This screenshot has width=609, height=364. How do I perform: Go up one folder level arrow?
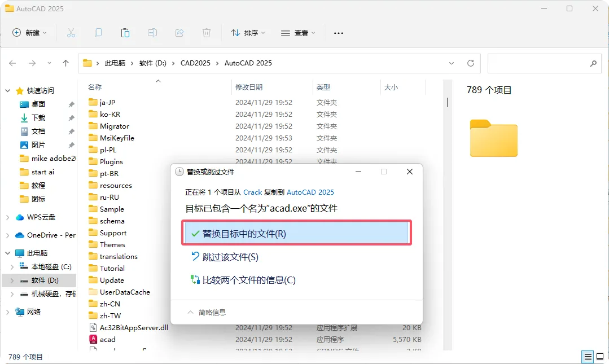tap(65, 63)
